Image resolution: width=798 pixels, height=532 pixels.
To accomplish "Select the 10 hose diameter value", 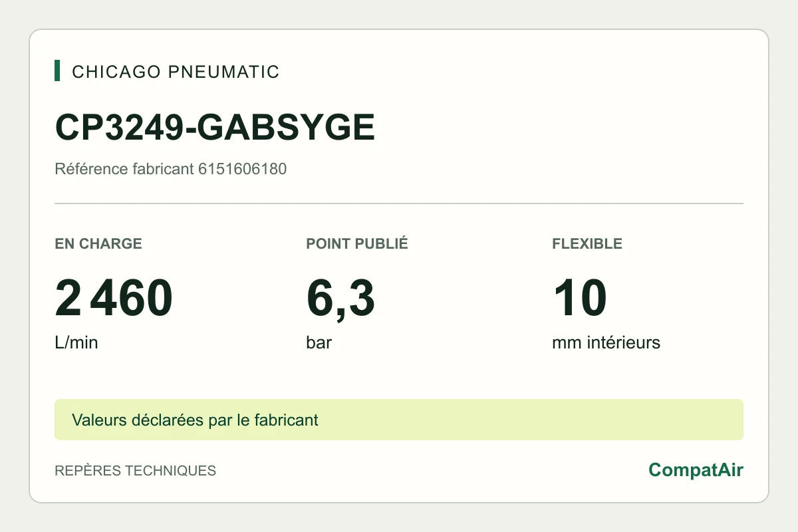I will coord(579,299).
